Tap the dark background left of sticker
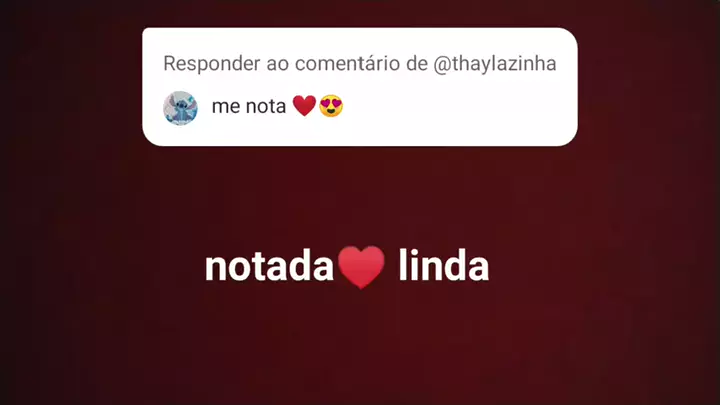The height and width of the screenshot is (405, 720). click(x=71, y=87)
